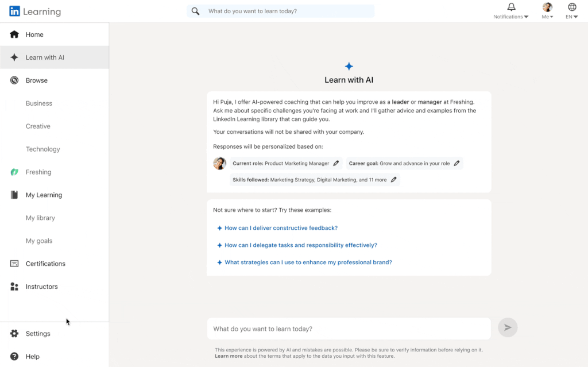
Task: Click the Current role chip
Action: coord(286,163)
